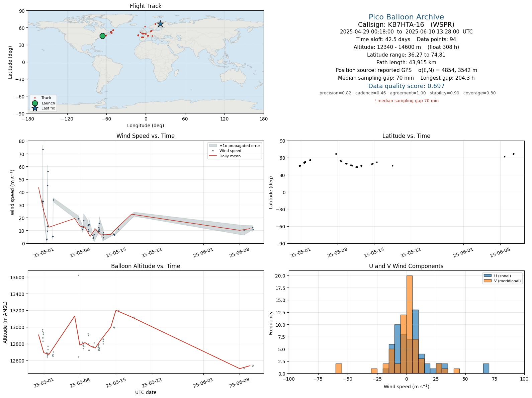Screen dimensions: 532x398
Task: Click the blue U (zonal) legend swatch
Action: pyautogui.click(x=487, y=276)
